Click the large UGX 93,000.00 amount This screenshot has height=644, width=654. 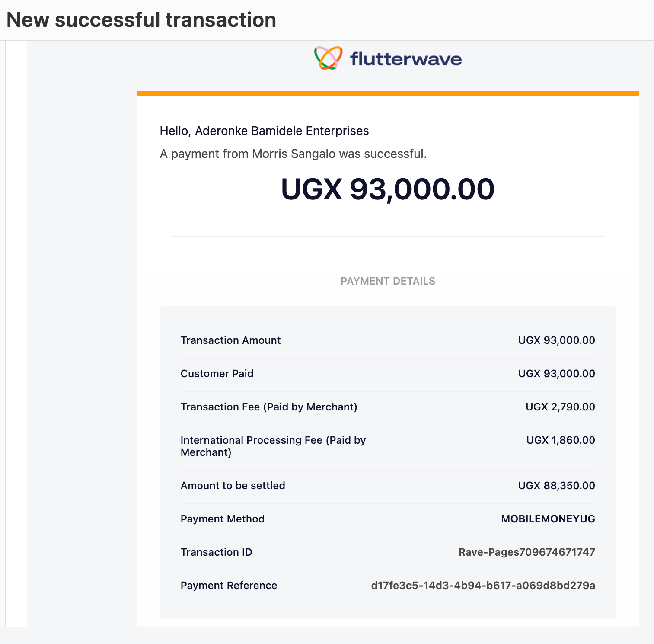coord(388,189)
